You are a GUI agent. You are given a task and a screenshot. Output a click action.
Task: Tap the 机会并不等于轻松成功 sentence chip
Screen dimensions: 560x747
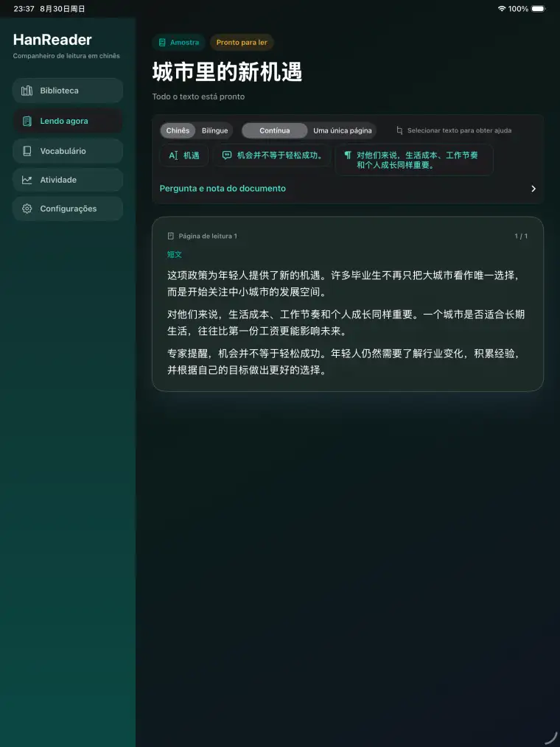pos(272,155)
